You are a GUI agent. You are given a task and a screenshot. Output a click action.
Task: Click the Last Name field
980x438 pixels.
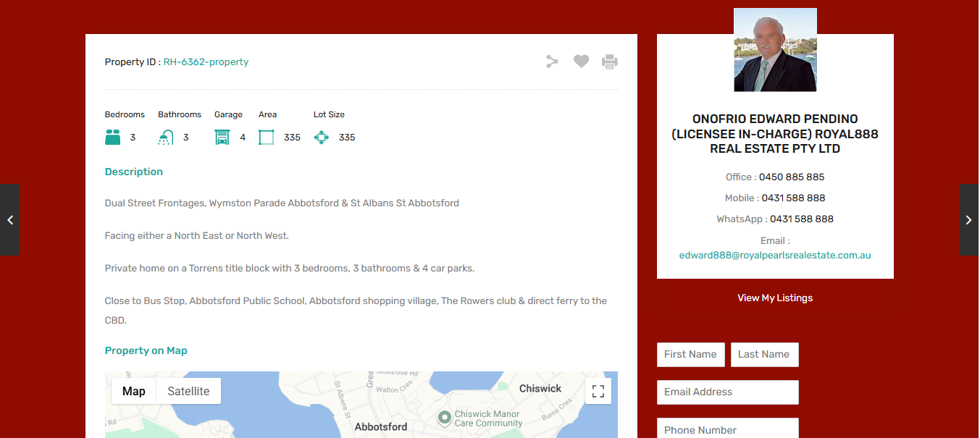(764, 354)
